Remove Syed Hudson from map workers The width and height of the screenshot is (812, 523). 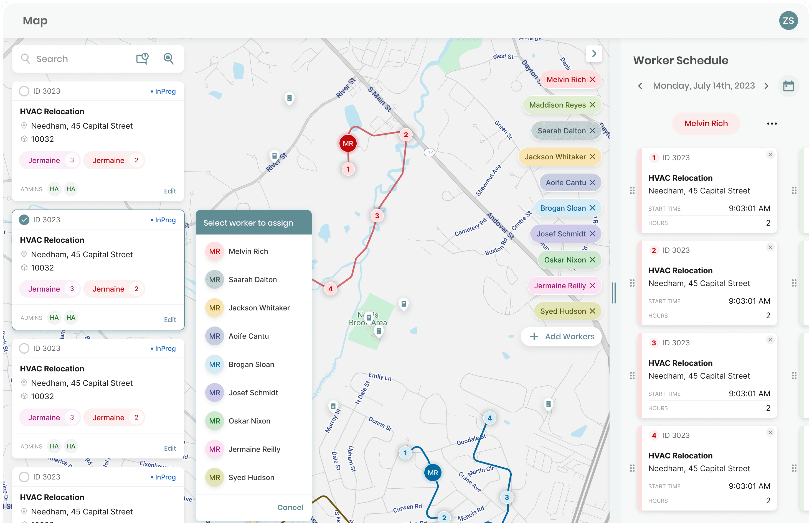(x=593, y=311)
